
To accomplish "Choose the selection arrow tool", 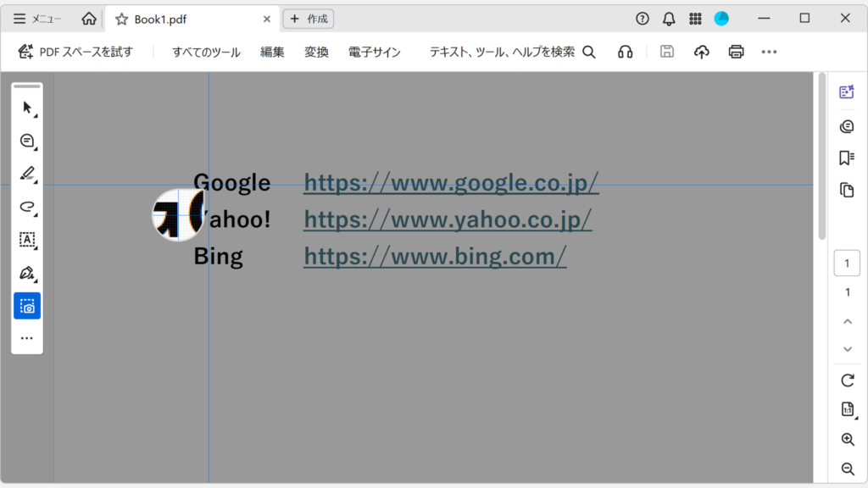I will tap(27, 108).
